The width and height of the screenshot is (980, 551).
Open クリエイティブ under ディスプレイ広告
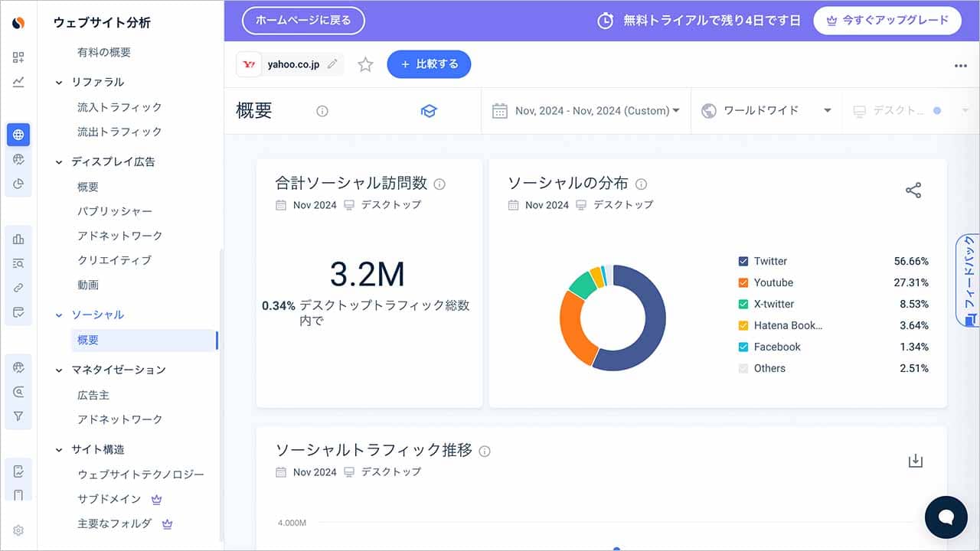pyautogui.click(x=115, y=260)
